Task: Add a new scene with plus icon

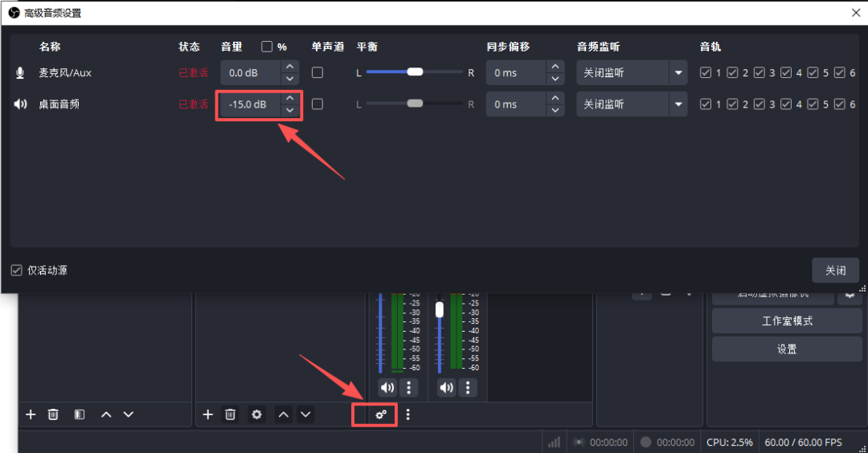Action: point(31,414)
